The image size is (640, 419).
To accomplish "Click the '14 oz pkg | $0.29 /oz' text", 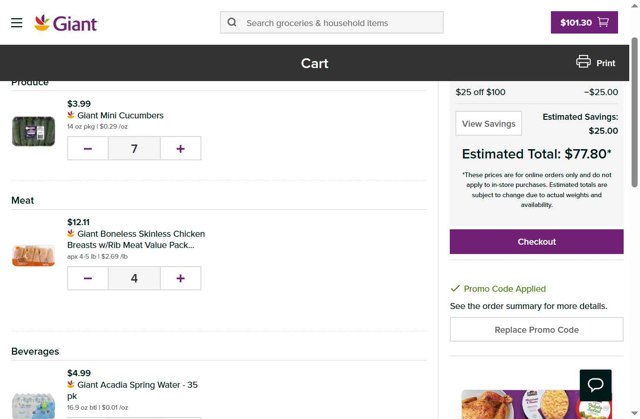I will tap(97, 126).
